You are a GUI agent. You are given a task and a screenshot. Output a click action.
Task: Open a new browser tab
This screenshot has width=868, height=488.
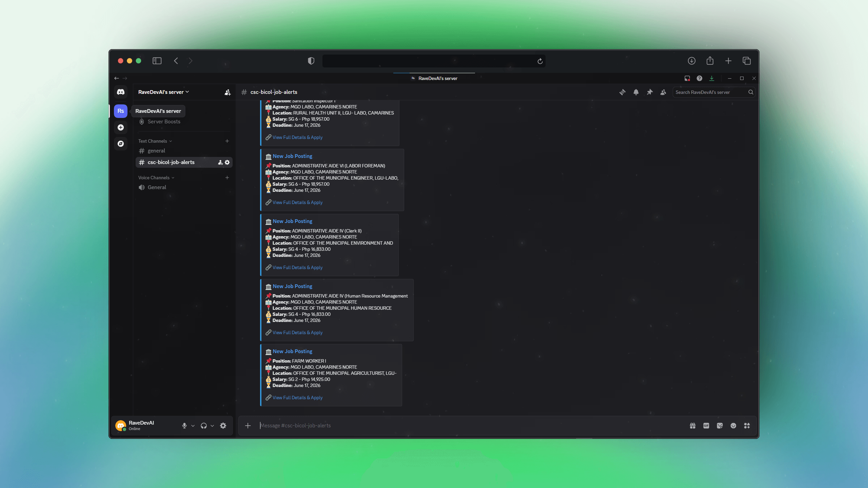click(728, 61)
